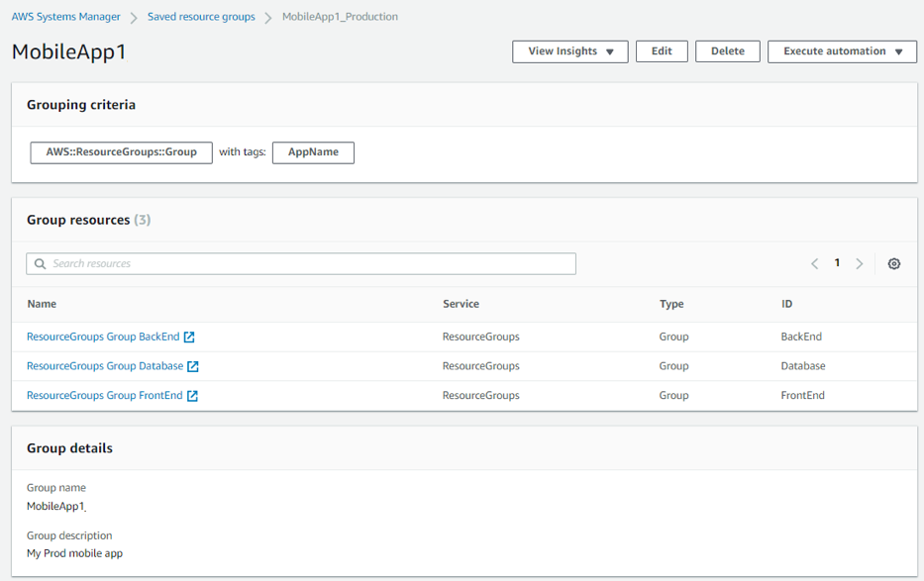
Task: Click ResourceGroups service cell in FrontEnd row
Action: pos(481,396)
